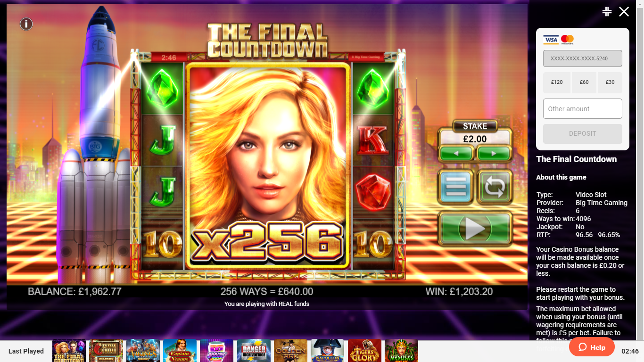The height and width of the screenshot is (362, 644).
Task: Click the split-screen grid icon
Action: click(607, 12)
